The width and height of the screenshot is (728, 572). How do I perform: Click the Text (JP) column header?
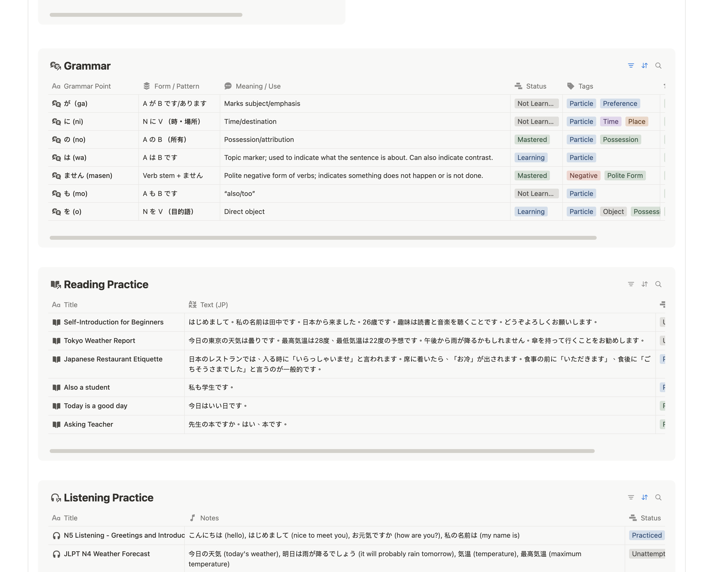(213, 305)
